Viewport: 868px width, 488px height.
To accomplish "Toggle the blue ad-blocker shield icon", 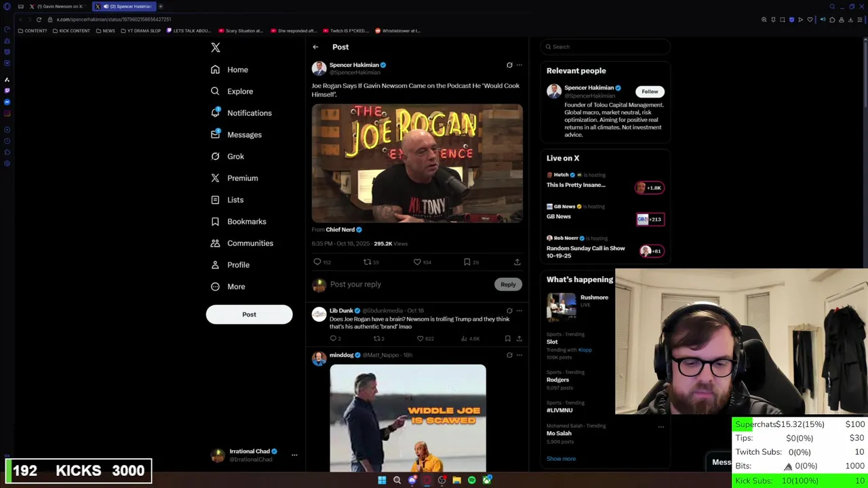I will point(791,20).
